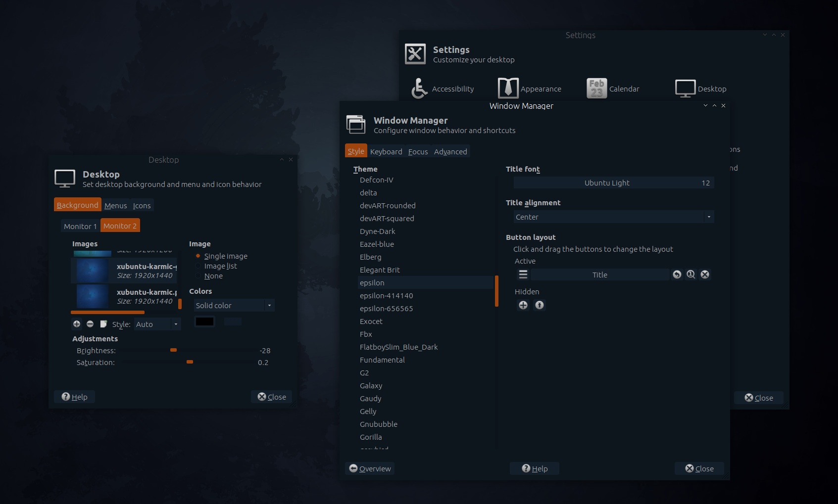Change title font Ubuntu Light button
This screenshot has width=838, height=504.
click(614, 183)
